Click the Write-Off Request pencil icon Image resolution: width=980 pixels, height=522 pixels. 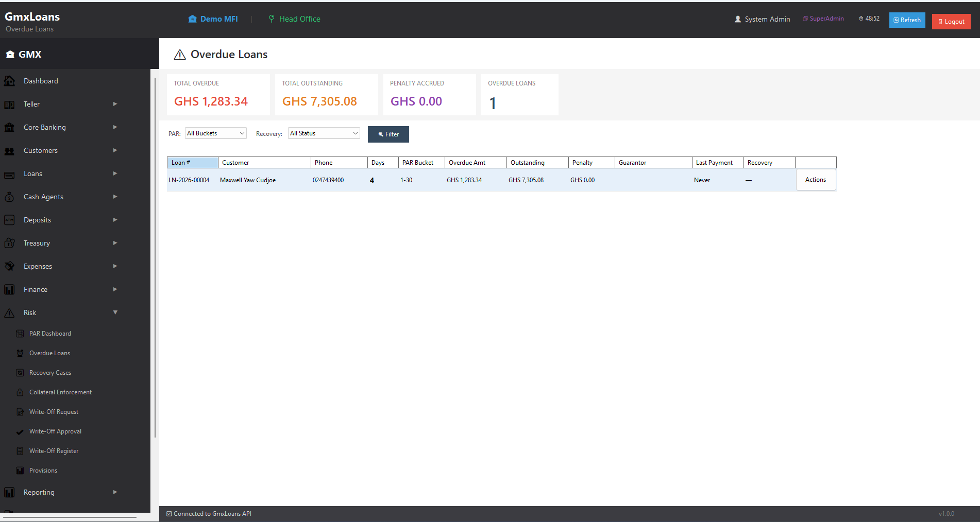click(x=20, y=412)
